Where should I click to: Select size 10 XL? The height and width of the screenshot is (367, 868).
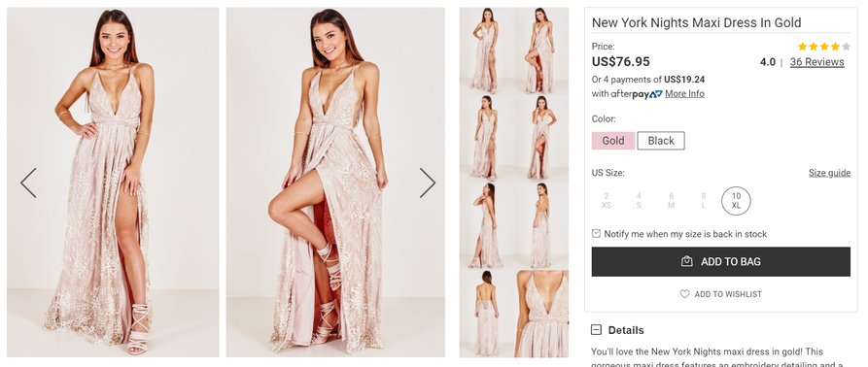tap(736, 201)
